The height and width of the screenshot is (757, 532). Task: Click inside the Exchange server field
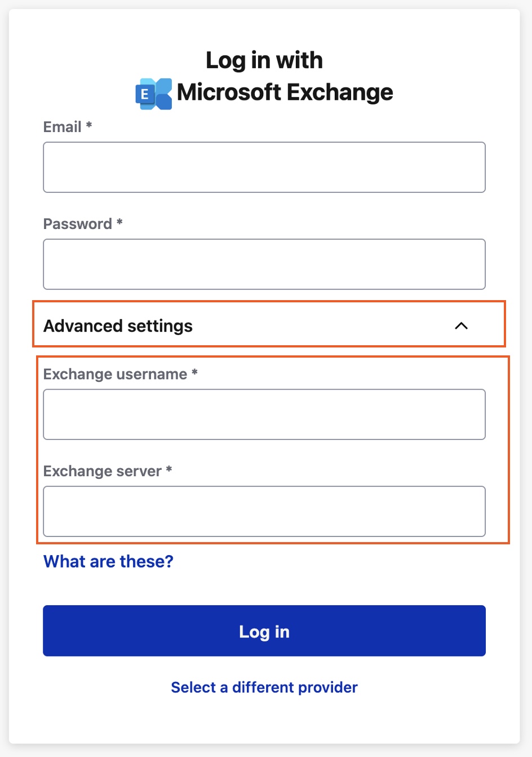click(264, 511)
